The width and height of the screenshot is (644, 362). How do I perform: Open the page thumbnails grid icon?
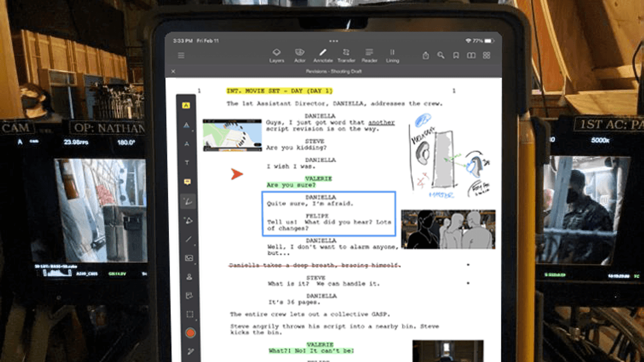click(x=486, y=55)
